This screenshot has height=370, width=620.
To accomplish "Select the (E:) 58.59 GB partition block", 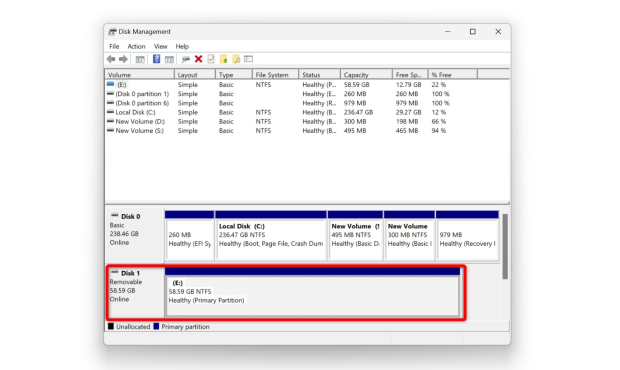I will [312, 292].
